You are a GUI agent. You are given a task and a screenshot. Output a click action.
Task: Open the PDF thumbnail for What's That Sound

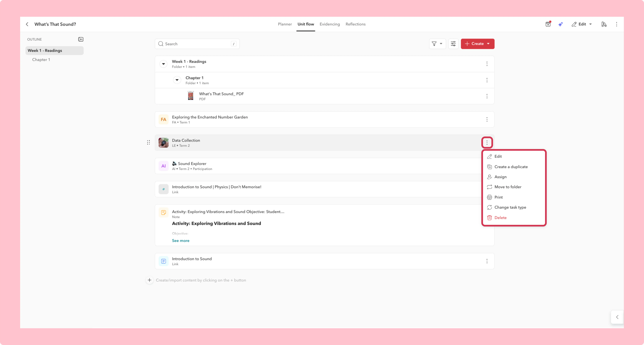(x=190, y=96)
